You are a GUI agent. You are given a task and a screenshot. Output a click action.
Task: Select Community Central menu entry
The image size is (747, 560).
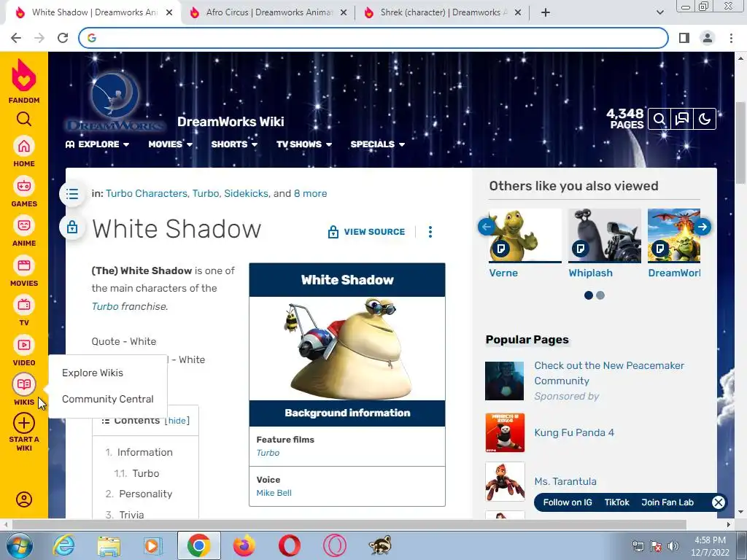[108, 399]
